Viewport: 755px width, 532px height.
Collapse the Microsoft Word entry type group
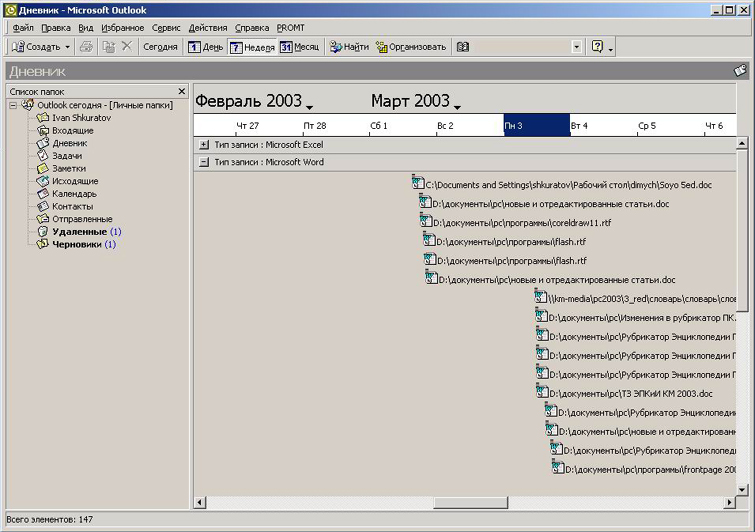point(204,162)
